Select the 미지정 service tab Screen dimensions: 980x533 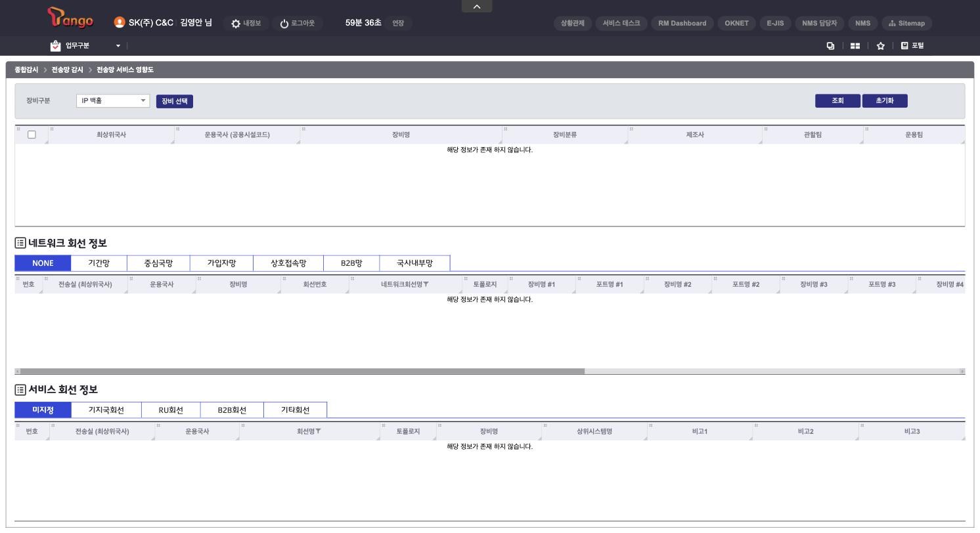43,410
